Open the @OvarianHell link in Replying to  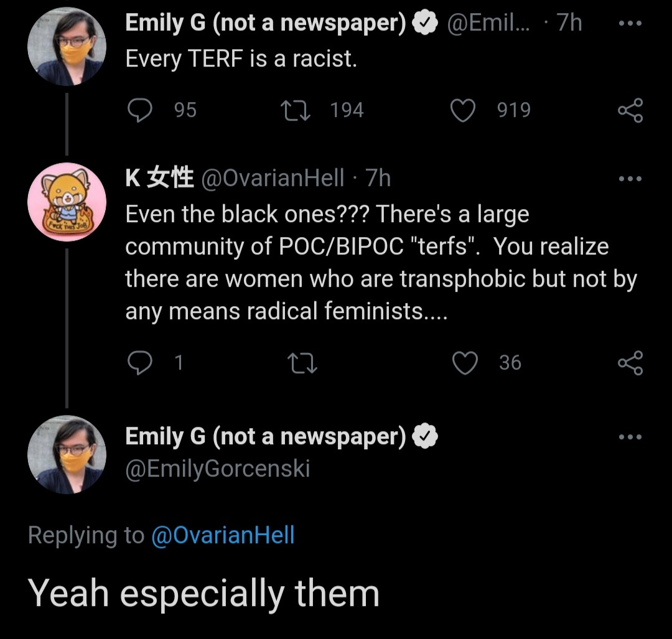[x=223, y=535]
